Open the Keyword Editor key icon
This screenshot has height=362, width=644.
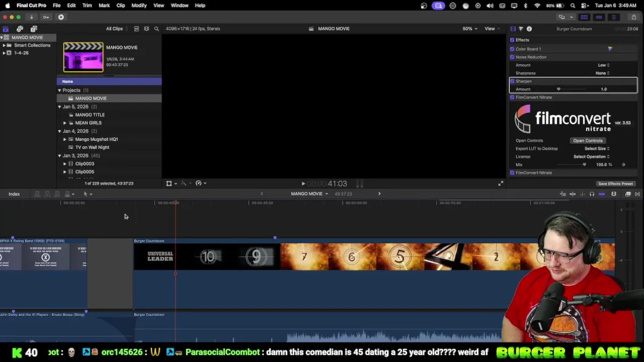46,17
